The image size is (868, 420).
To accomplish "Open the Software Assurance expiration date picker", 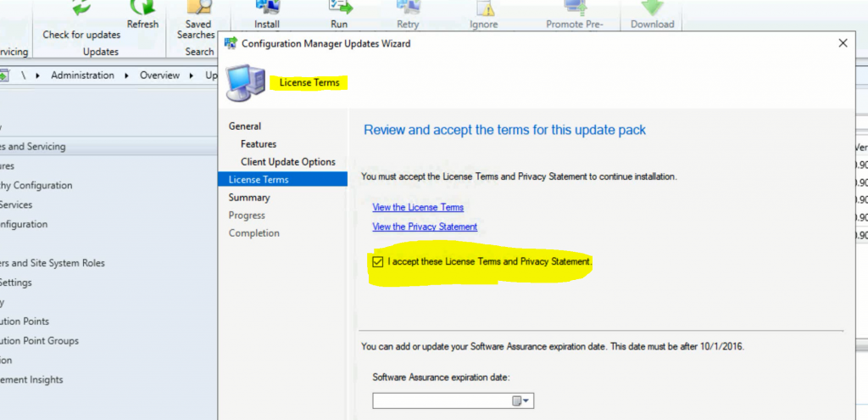I will 521,401.
